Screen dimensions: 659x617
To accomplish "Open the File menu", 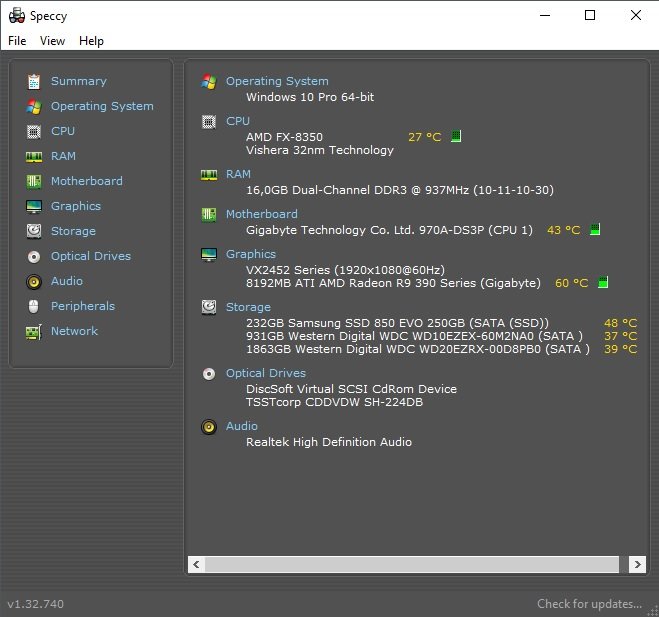I will point(17,41).
